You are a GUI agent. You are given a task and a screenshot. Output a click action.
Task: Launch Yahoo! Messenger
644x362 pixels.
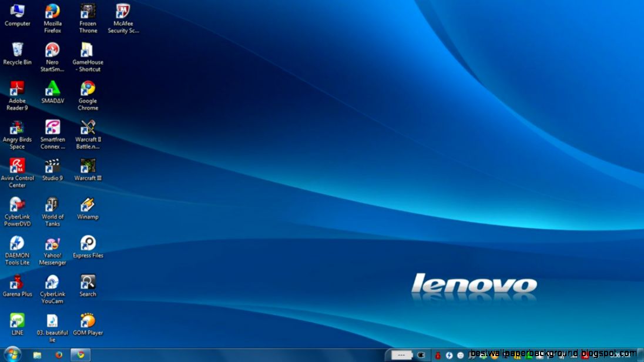(x=52, y=251)
